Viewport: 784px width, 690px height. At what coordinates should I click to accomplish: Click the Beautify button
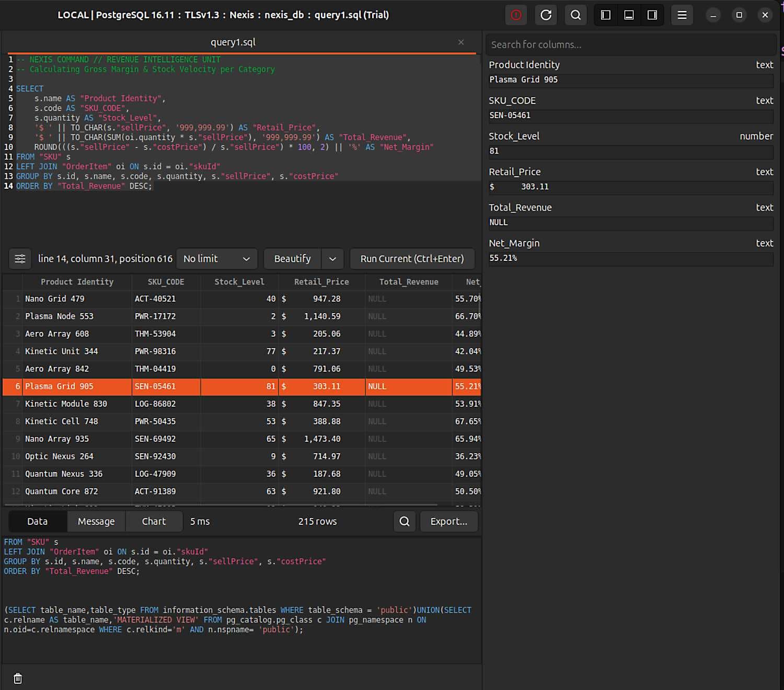pyautogui.click(x=292, y=259)
